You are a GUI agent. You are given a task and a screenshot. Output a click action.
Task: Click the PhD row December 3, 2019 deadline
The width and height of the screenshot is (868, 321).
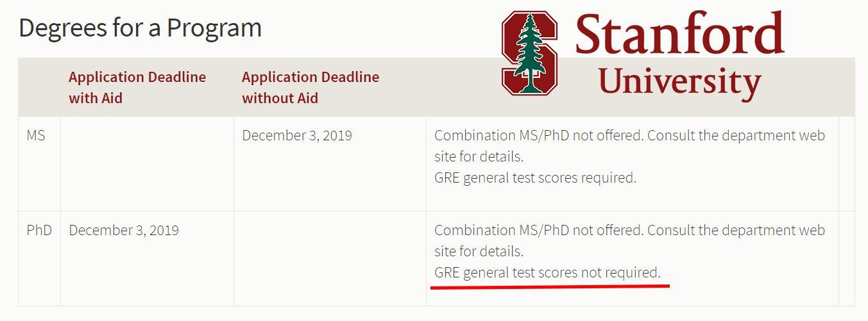click(124, 230)
